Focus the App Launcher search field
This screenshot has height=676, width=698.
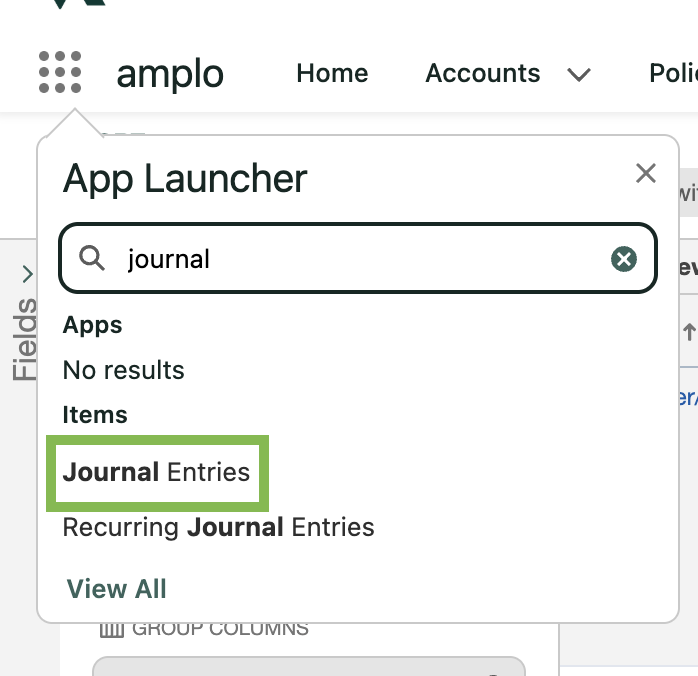358,258
